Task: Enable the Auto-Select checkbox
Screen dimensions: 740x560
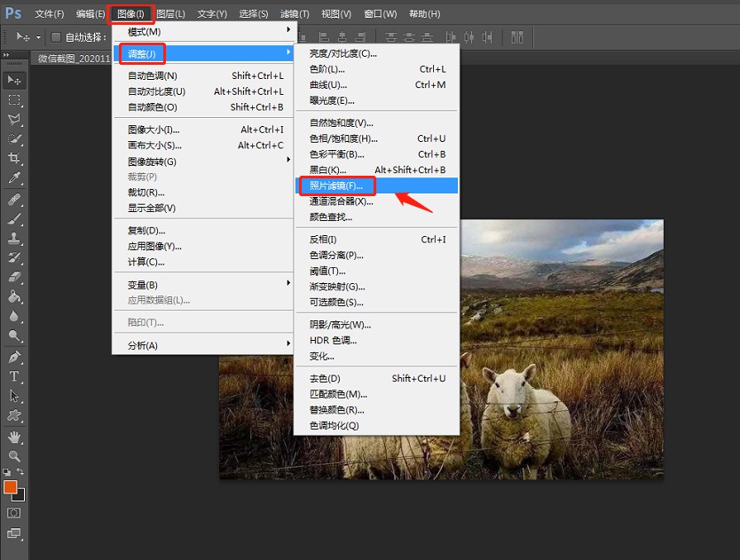Action: [55, 36]
